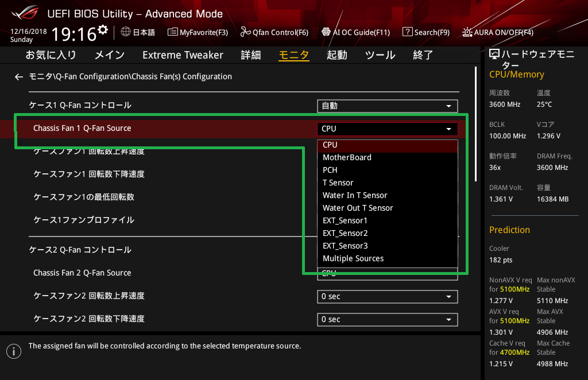The height and width of the screenshot is (380, 588).
Task: Choose MotherBoard in source list
Action: 388,158
